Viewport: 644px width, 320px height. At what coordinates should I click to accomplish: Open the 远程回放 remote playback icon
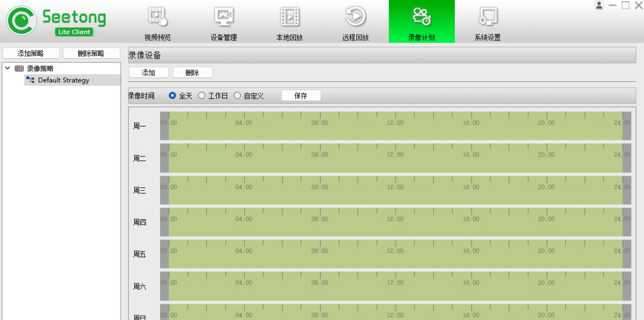pyautogui.click(x=356, y=17)
